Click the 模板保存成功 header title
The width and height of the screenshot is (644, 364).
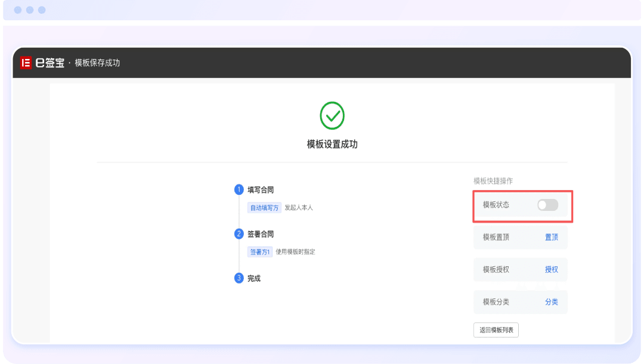(x=97, y=63)
